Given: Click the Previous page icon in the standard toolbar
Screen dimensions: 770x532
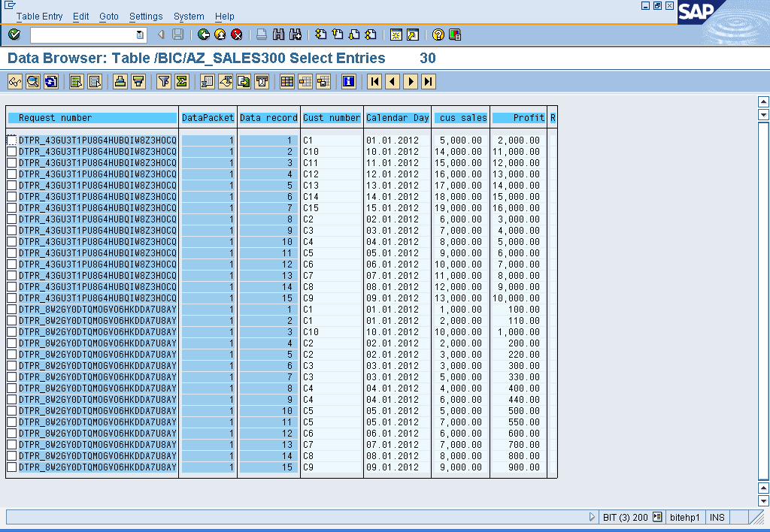Looking at the screenshot, I should (338, 35).
